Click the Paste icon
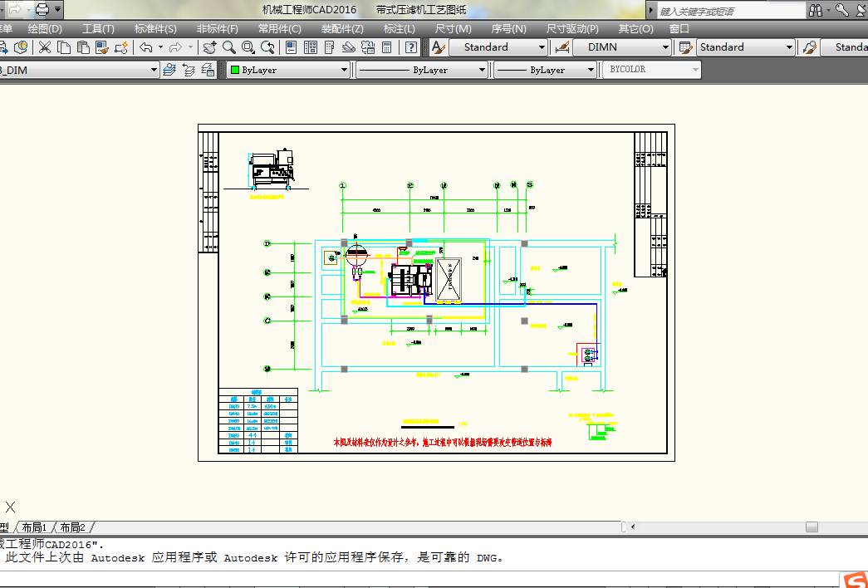 coord(83,47)
